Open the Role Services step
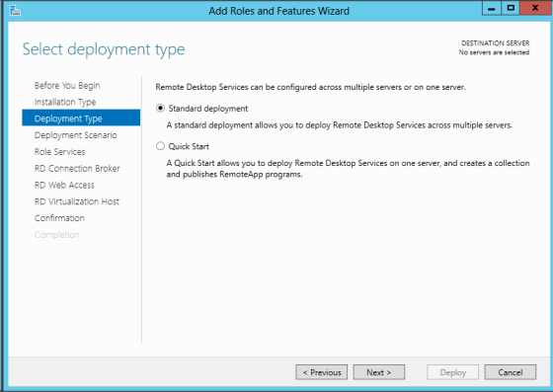Screen dimensions: 553x392 (60, 152)
